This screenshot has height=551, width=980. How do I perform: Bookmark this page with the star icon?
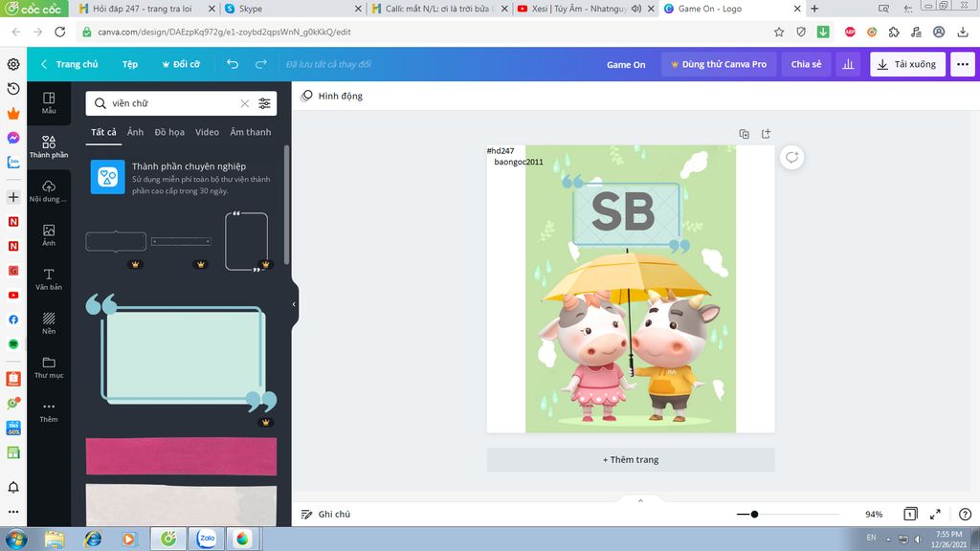pos(779,32)
